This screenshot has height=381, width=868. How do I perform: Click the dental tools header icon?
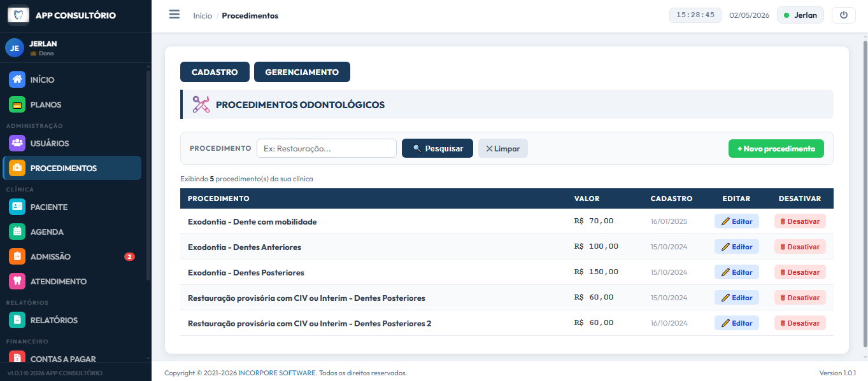[201, 104]
